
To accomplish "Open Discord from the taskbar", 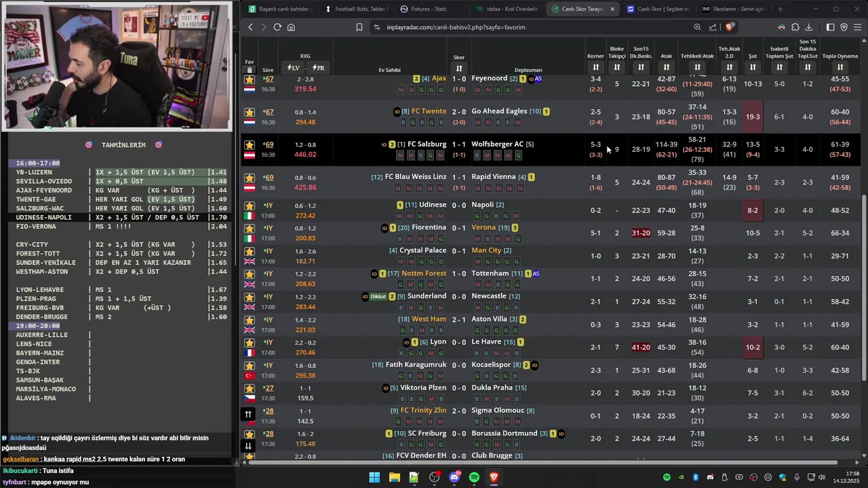I will coord(454,477).
